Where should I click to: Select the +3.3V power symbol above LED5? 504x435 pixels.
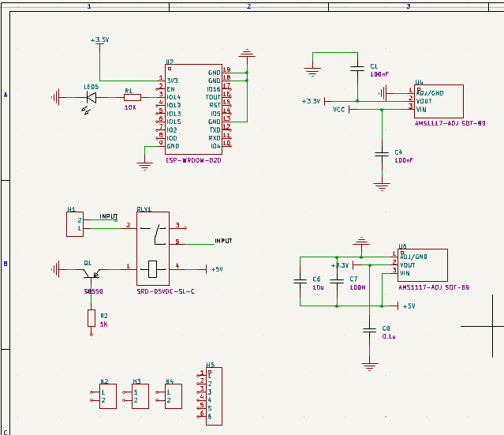(99, 40)
